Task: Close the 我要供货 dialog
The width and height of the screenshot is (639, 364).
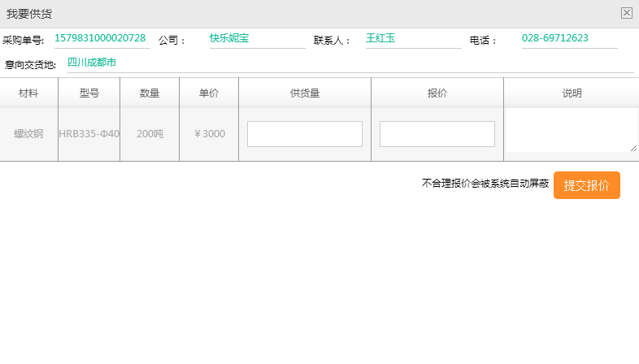Action: 626,13
